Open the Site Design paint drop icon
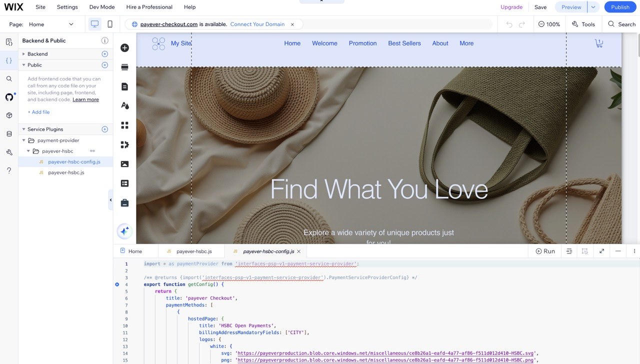 point(125,105)
